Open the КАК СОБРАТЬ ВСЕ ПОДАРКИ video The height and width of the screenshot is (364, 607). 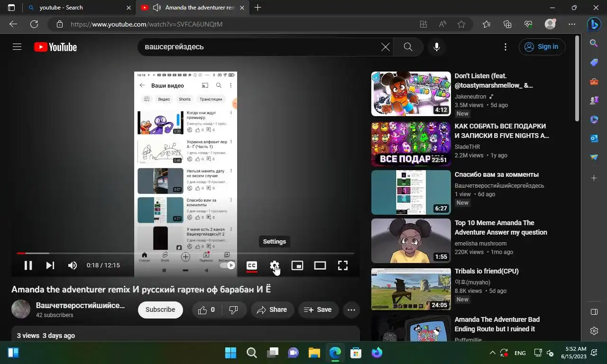[502, 131]
